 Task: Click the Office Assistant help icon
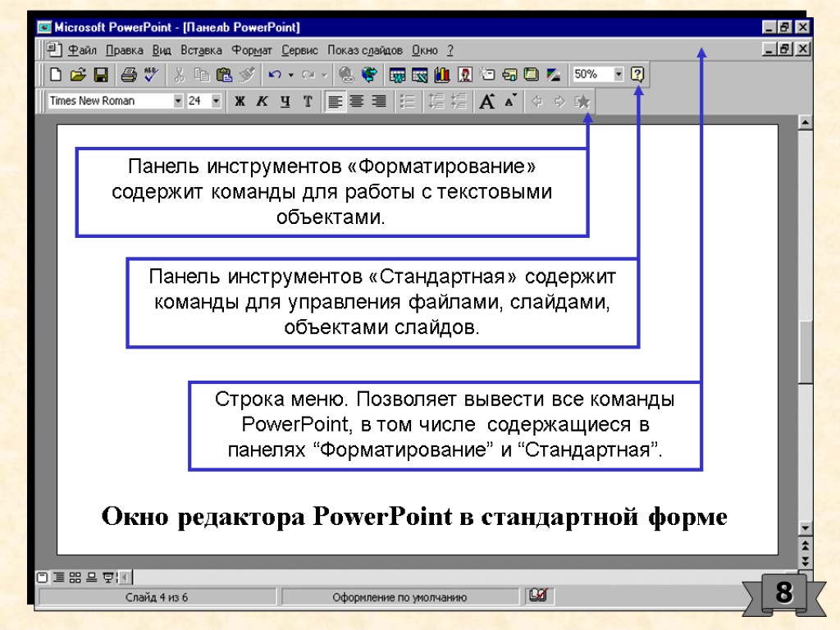[637, 74]
